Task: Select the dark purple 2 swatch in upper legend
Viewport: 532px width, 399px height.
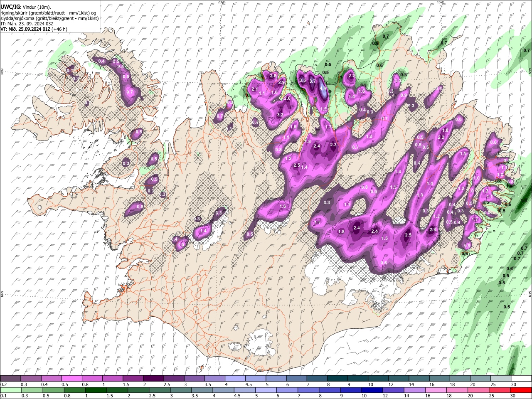Action: (153, 379)
